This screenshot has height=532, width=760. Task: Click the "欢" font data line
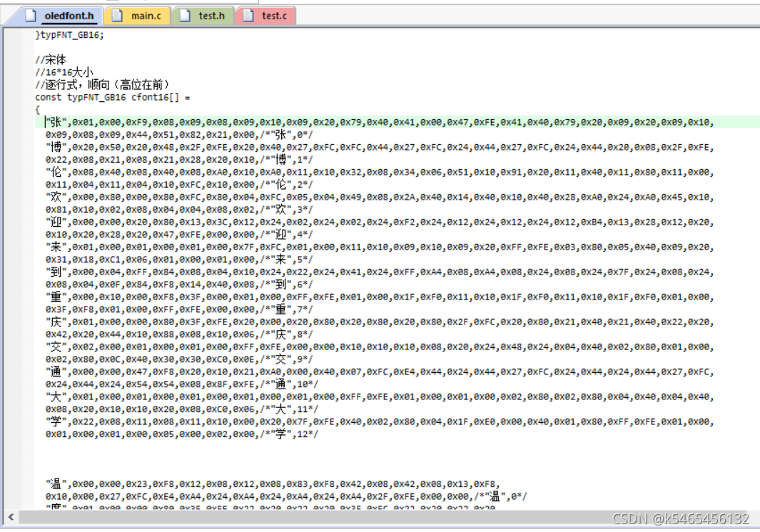coord(380,198)
